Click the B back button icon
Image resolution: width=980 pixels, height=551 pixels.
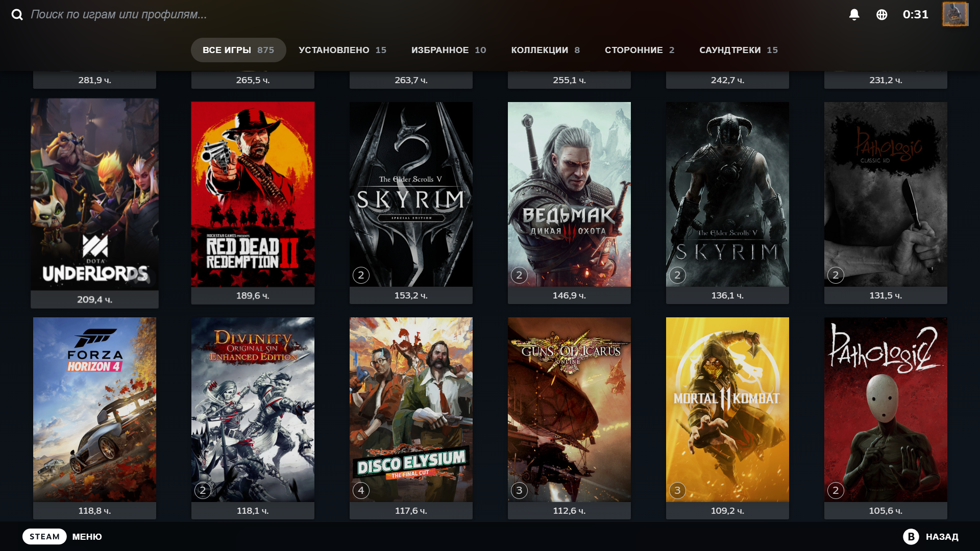click(x=911, y=537)
